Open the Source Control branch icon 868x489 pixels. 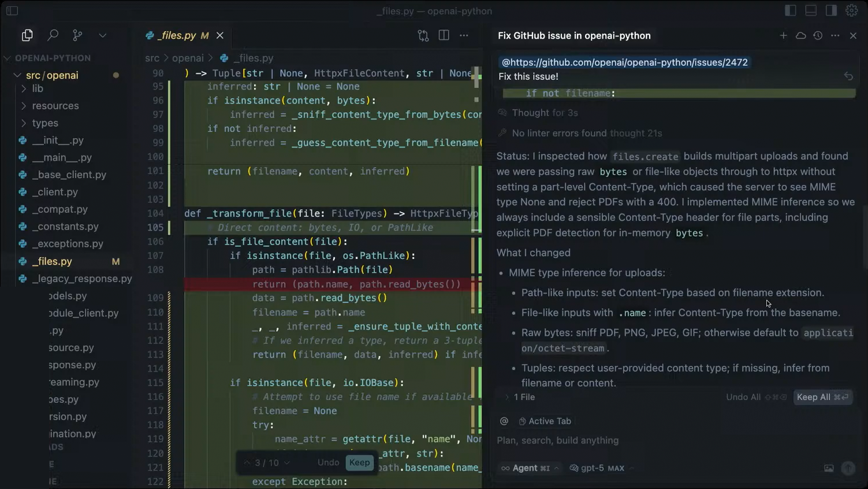[77, 35]
